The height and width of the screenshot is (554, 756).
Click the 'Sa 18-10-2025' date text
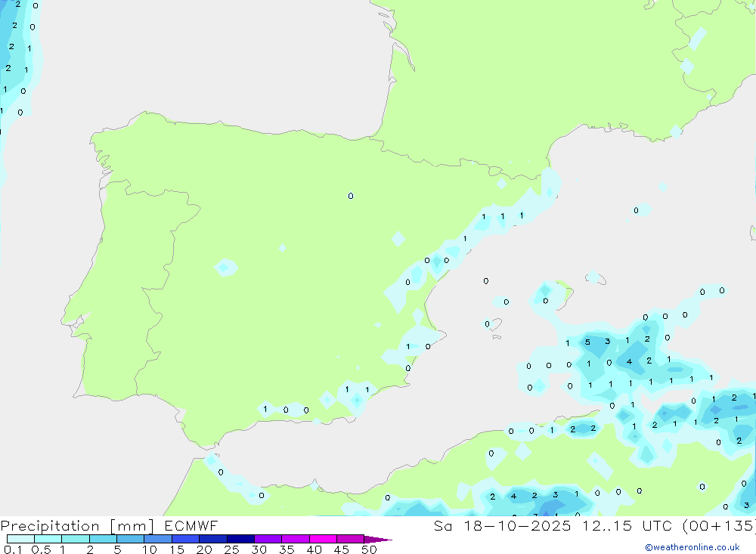503,525
